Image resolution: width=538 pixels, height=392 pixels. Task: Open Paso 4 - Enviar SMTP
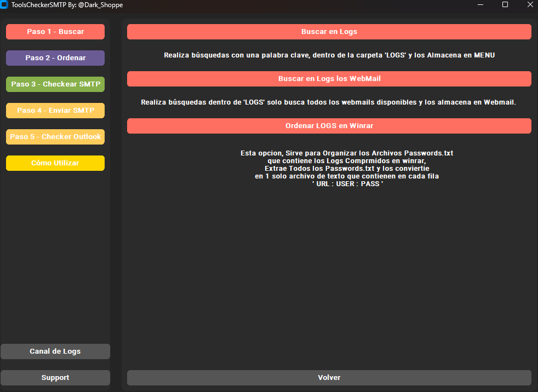(55, 111)
